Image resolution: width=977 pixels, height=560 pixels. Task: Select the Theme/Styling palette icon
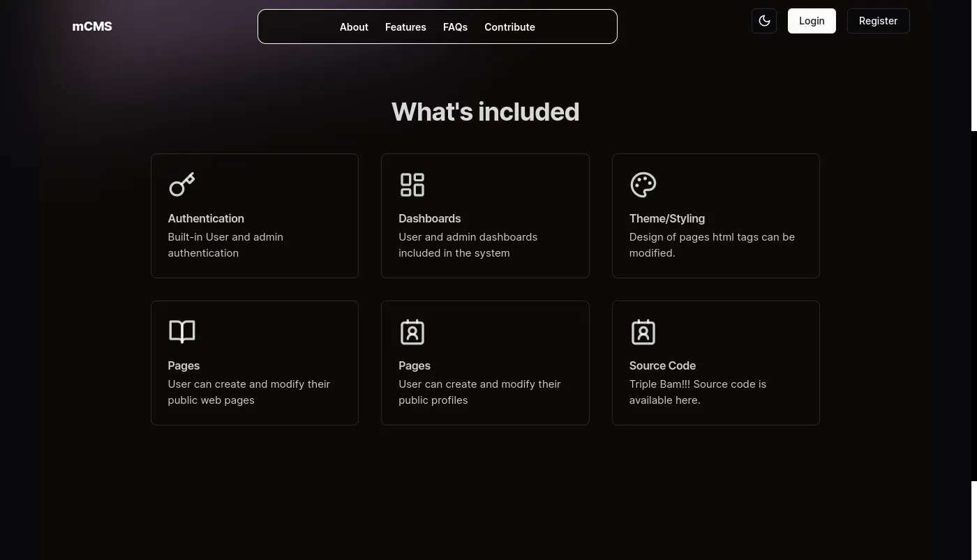click(x=643, y=185)
